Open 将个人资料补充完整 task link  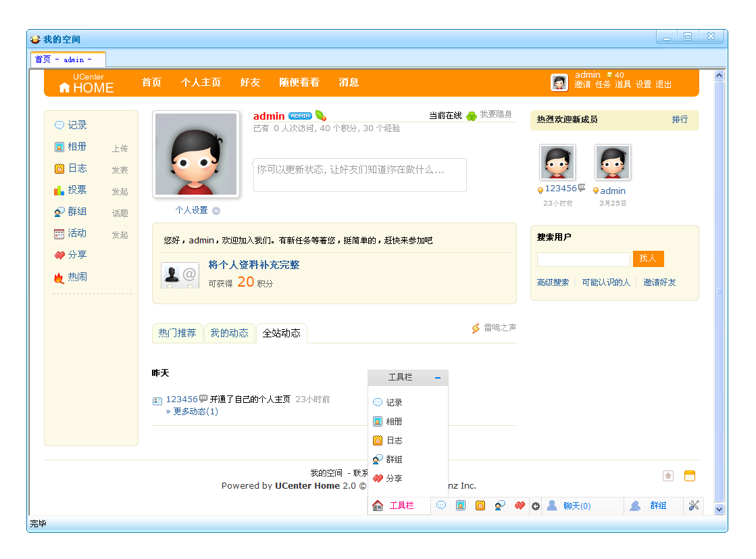[254, 265]
